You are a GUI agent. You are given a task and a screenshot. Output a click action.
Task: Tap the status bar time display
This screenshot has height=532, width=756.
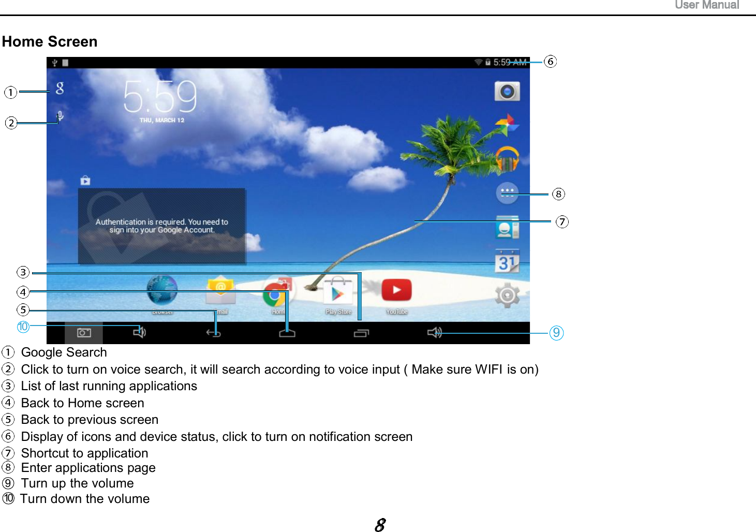510,63
